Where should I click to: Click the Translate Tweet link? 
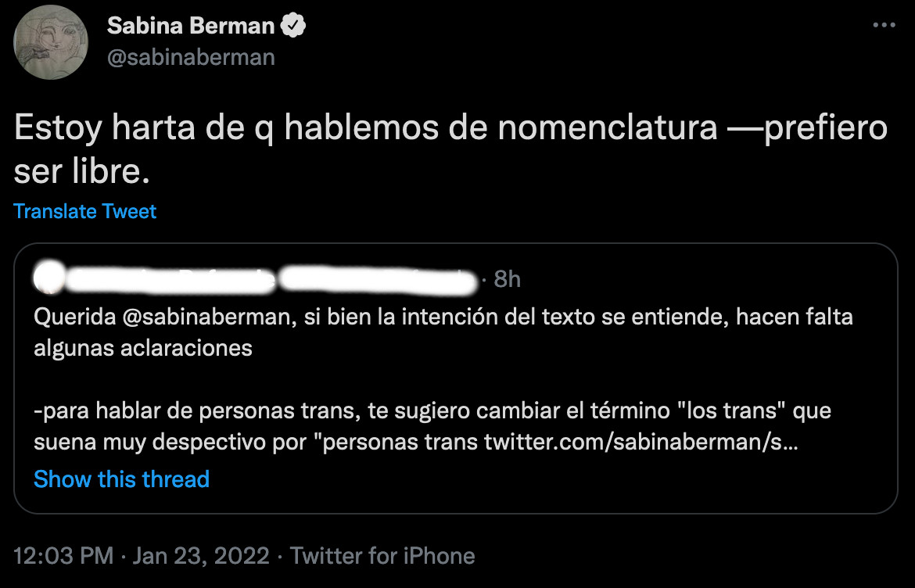[x=84, y=210]
